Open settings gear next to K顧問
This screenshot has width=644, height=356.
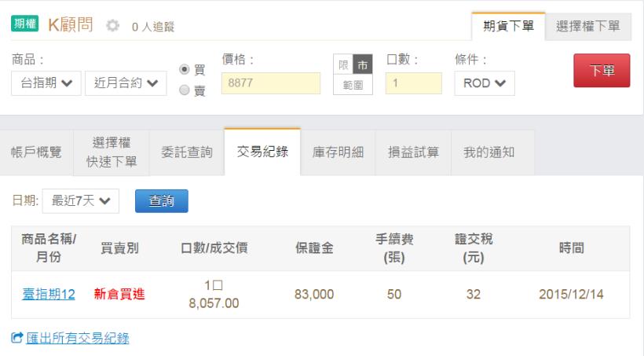point(112,26)
